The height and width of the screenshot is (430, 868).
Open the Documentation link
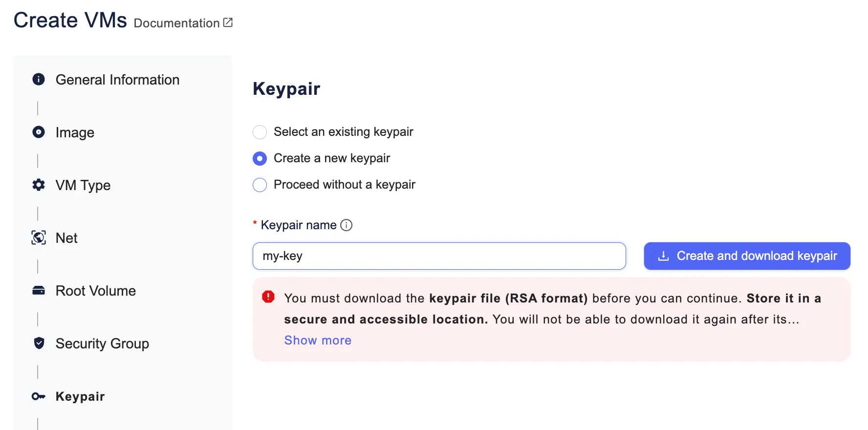click(x=176, y=23)
